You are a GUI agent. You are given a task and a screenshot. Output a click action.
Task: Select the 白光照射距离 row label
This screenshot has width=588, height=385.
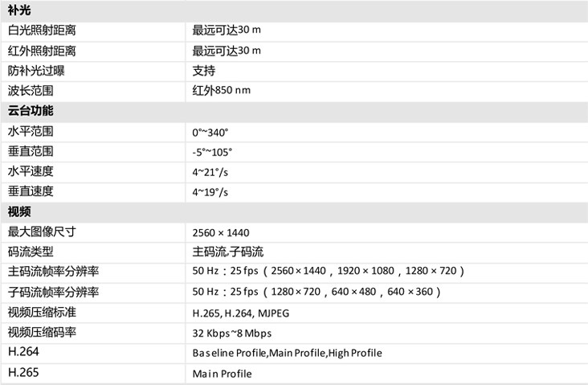pos(42,31)
